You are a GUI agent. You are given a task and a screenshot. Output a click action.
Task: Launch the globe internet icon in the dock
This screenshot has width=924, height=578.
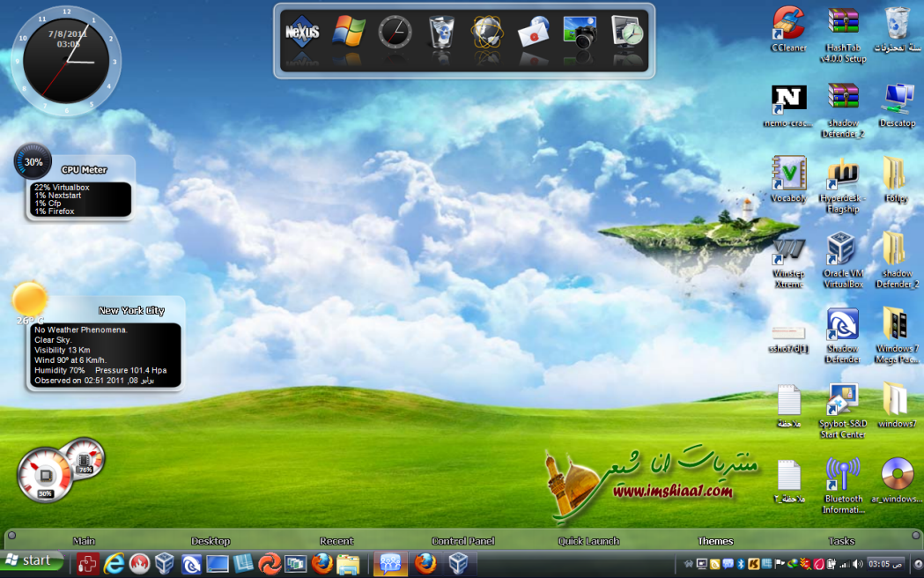pyautogui.click(x=487, y=32)
